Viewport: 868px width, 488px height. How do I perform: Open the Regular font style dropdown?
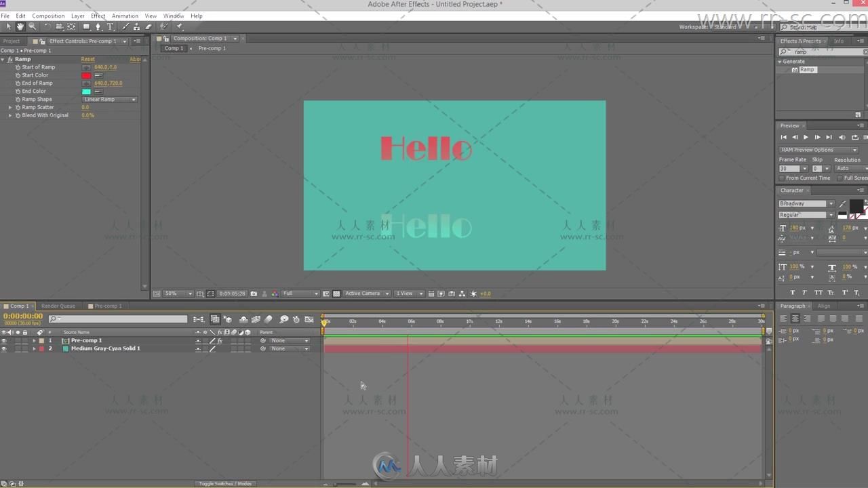(x=806, y=215)
